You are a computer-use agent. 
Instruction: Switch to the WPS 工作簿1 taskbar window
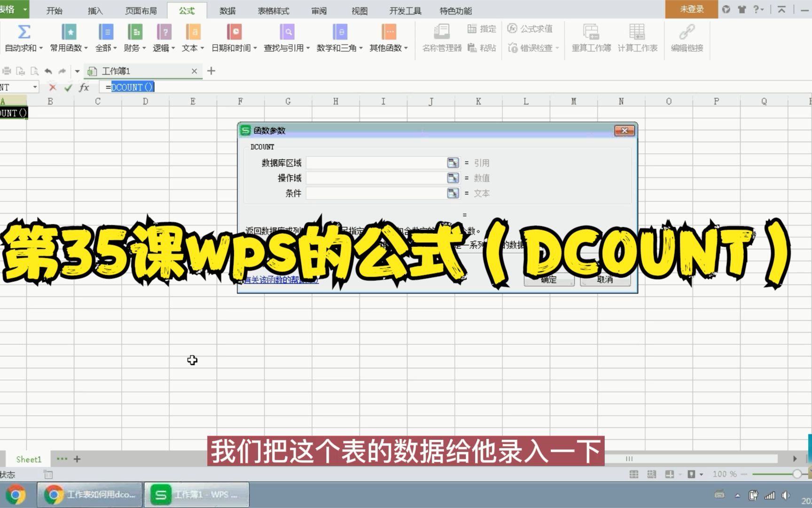pyautogui.click(x=196, y=495)
